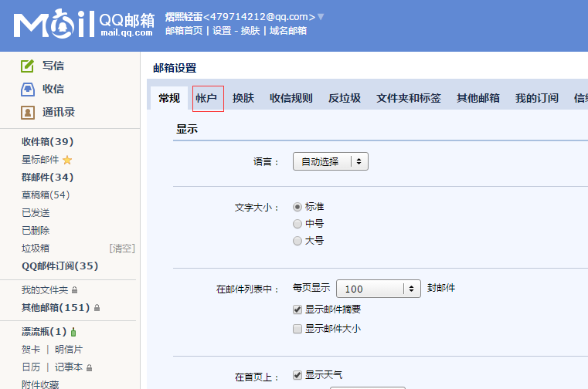588x389 pixels.
Task: Open the 域名邮箱 link
Action: (288, 31)
